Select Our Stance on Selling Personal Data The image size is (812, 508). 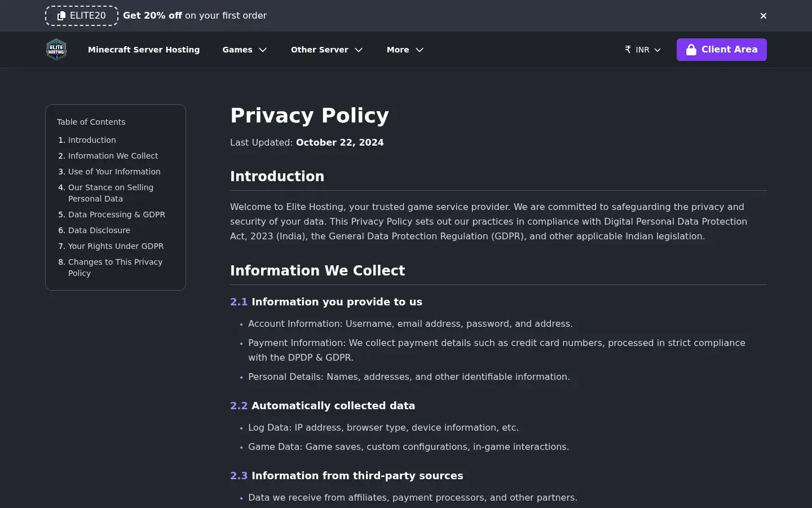point(111,193)
